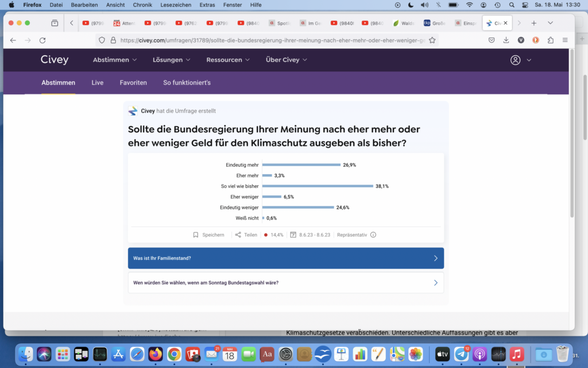Bookmark page with the star icon
The width and height of the screenshot is (588, 368).
click(x=432, y=40)
